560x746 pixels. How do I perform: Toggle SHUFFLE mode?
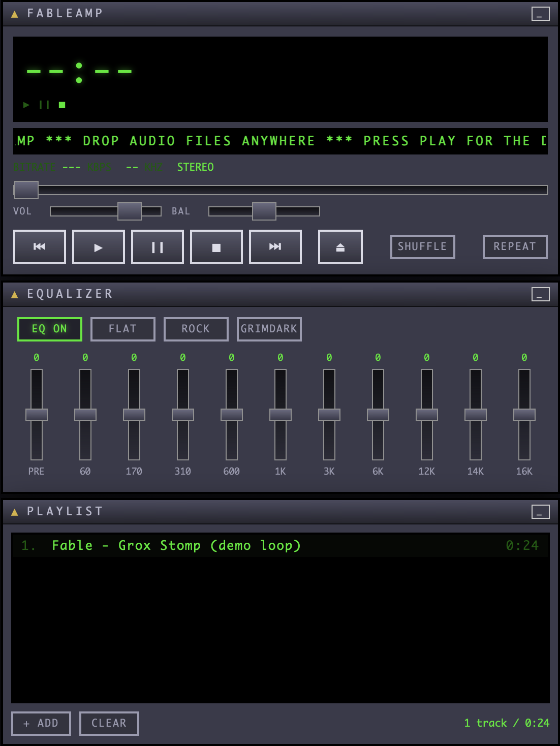coord(423,247)
